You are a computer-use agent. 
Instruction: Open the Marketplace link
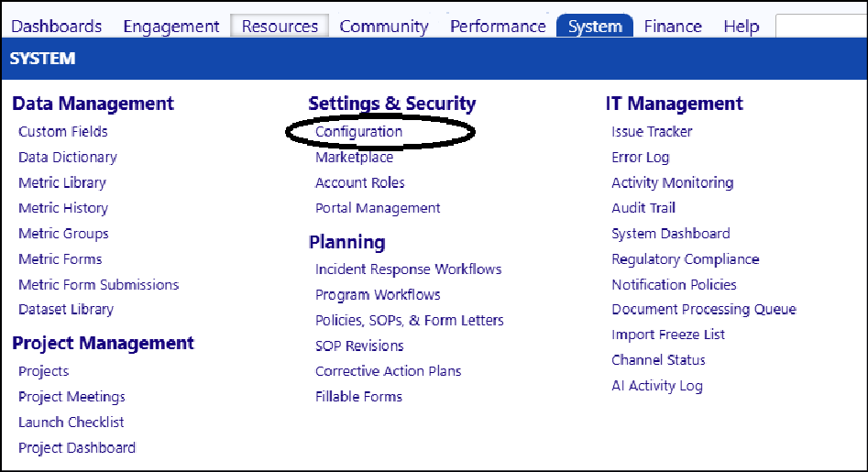click(x=355, y=157)
